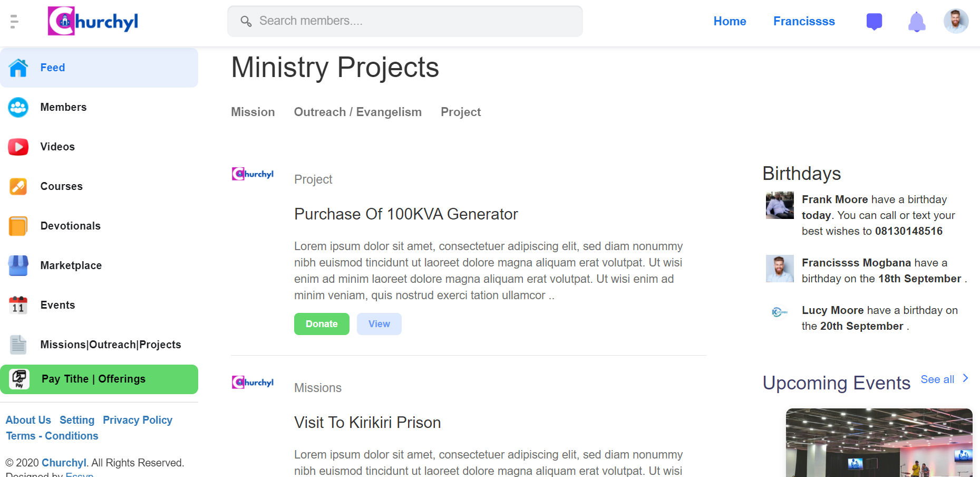Viewport: 980px width, 477px height.
Task: Open the Events calendar icon
Action: tap(18, 305)
